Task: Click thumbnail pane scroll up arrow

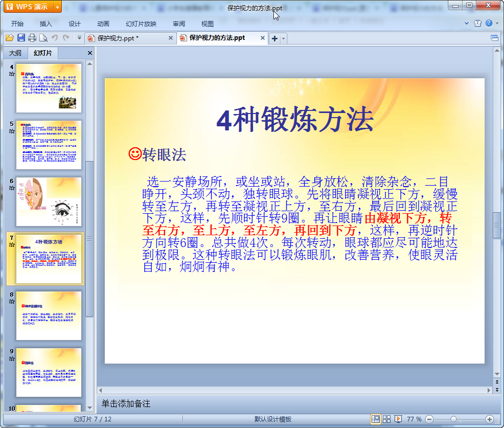Action: [89, 64]
